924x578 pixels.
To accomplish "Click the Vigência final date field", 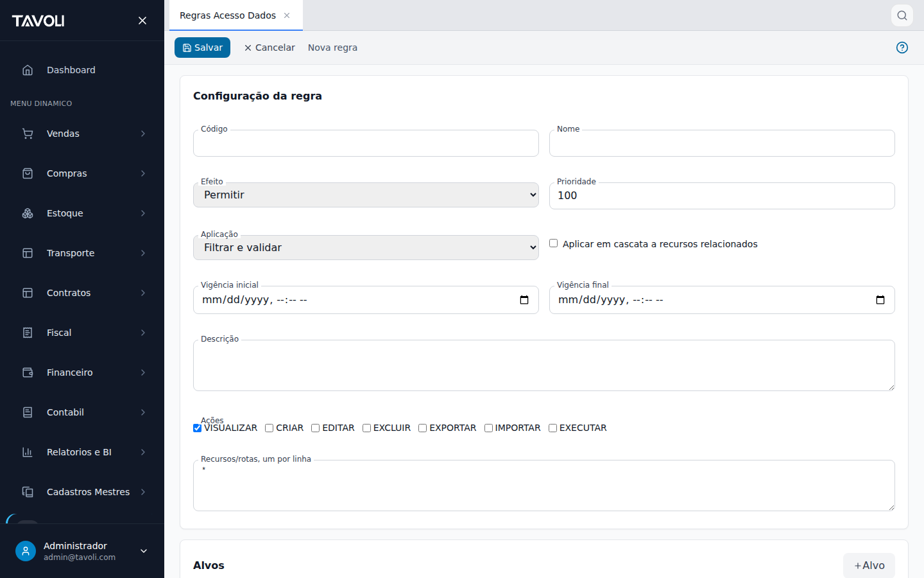I will 722,300.
